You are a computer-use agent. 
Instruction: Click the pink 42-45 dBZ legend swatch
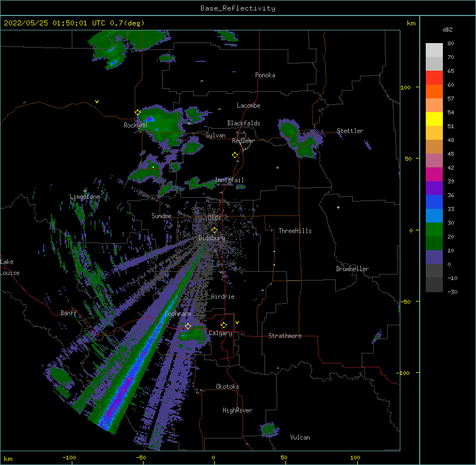434,161
